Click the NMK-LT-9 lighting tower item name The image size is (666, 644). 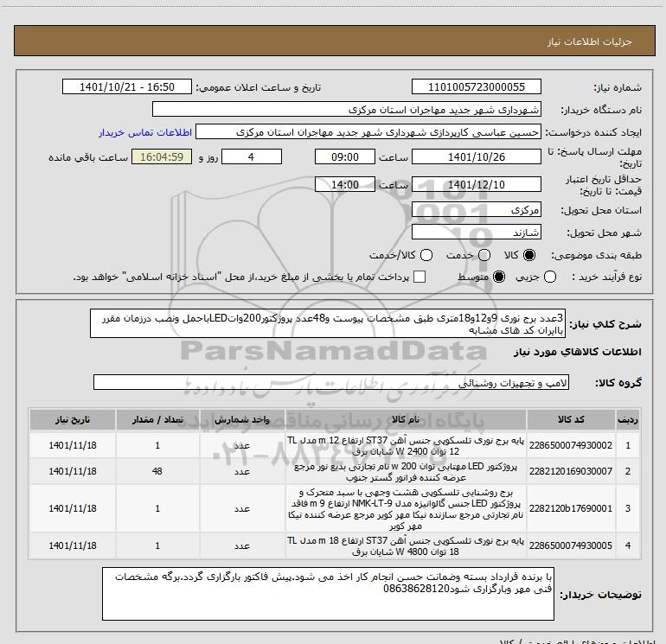point(406,508)
